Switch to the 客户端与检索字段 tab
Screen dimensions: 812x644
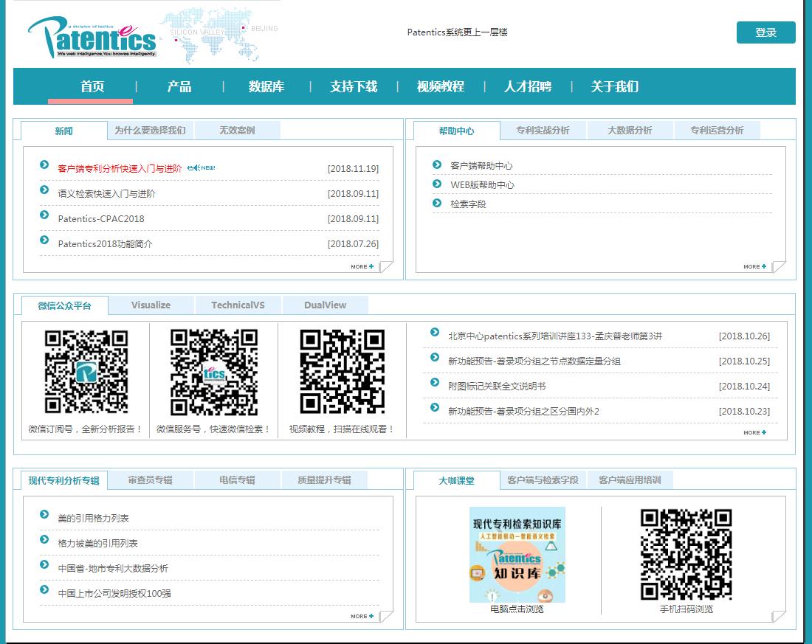(x=543, y=480)
